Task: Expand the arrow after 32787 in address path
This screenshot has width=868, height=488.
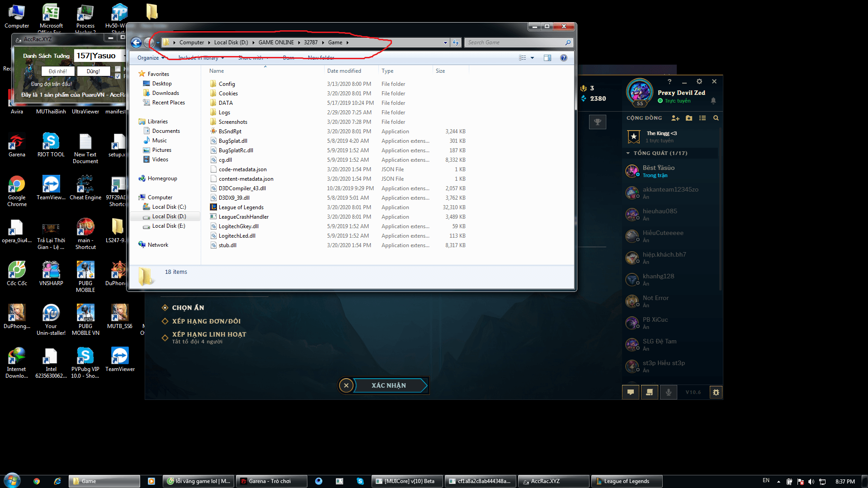Action: 323,42
